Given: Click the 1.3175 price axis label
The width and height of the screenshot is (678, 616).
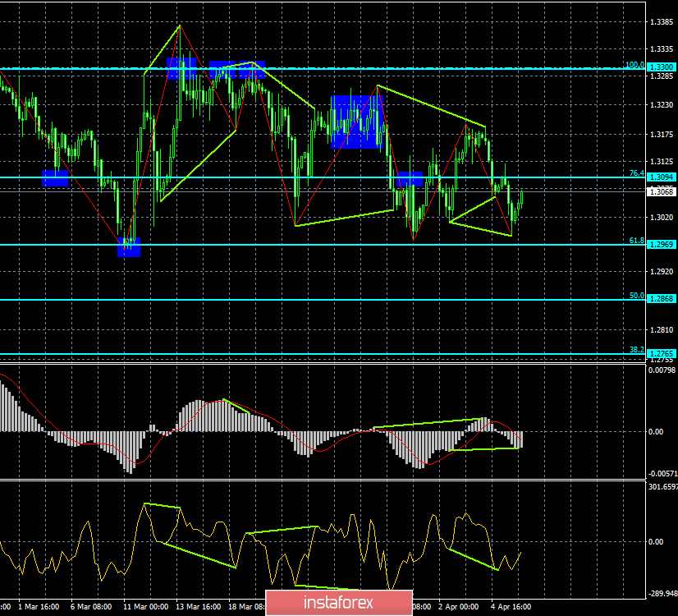Looking at the screenshot, I should click(x=662, y=135).
